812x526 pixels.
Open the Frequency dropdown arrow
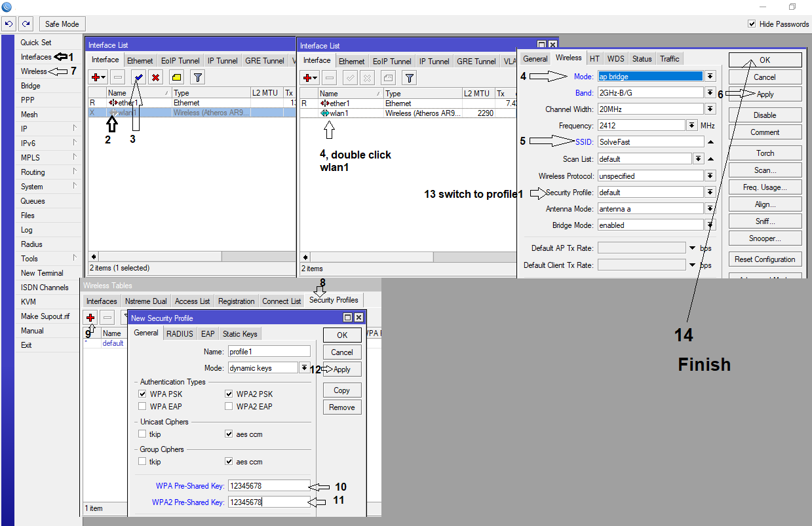[692, 125]
